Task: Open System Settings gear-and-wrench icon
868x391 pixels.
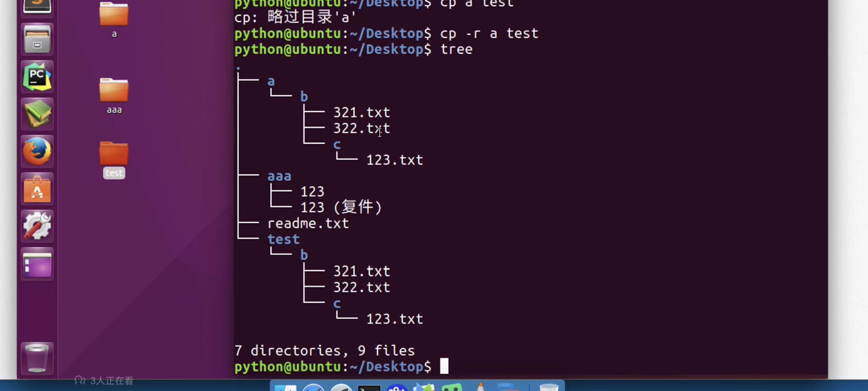Action: tap(37, 226)
